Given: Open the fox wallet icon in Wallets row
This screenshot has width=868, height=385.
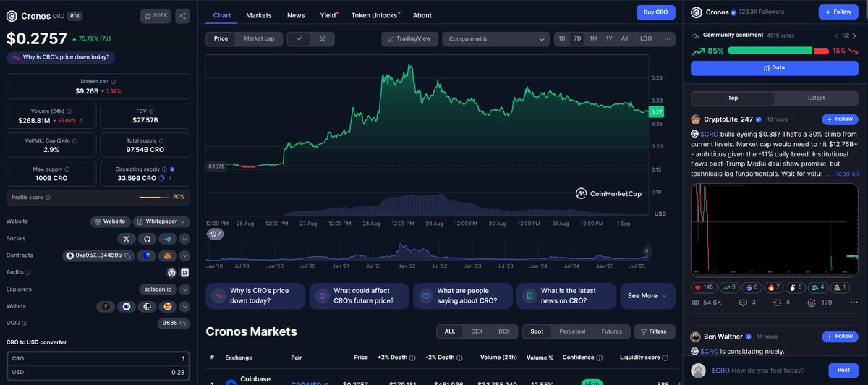Looking at the screenshot, I should [167, 306].
